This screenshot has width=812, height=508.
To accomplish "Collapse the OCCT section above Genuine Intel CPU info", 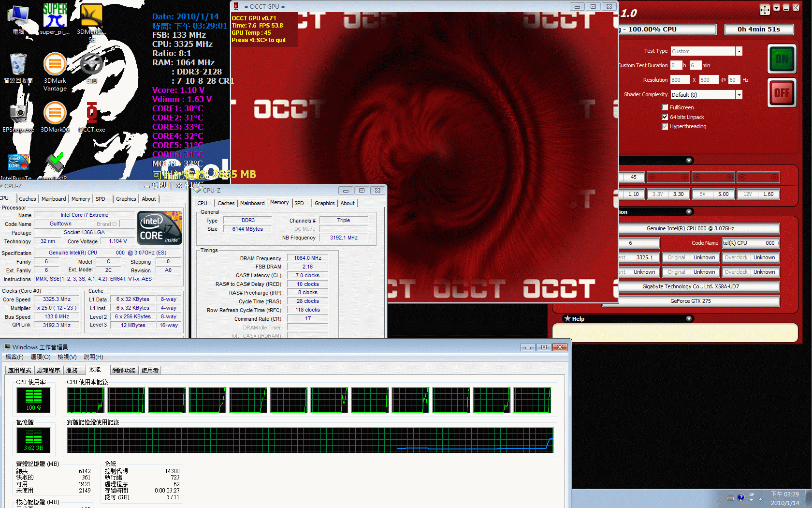I will tap(689, 212).
